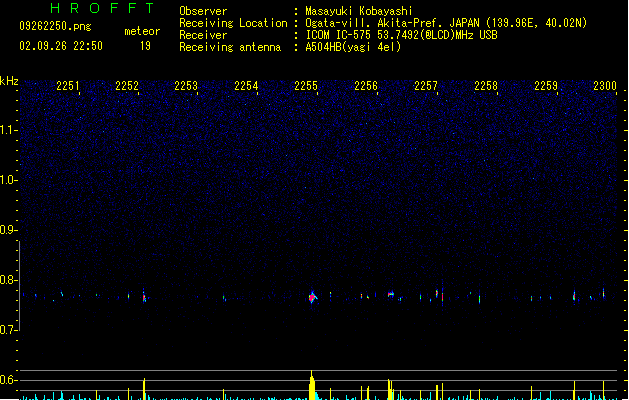
Task: Click the 2254 time marker
Action: tap(246, 86)
